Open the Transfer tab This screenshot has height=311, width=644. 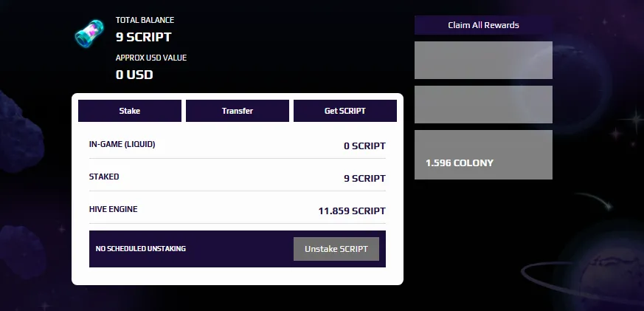(238, 111)
